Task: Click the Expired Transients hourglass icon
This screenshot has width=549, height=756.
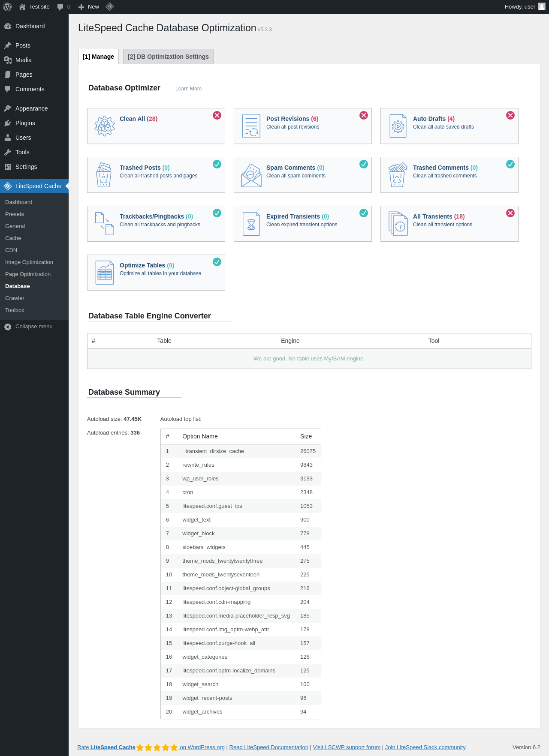Action: (x=251, y=224)
